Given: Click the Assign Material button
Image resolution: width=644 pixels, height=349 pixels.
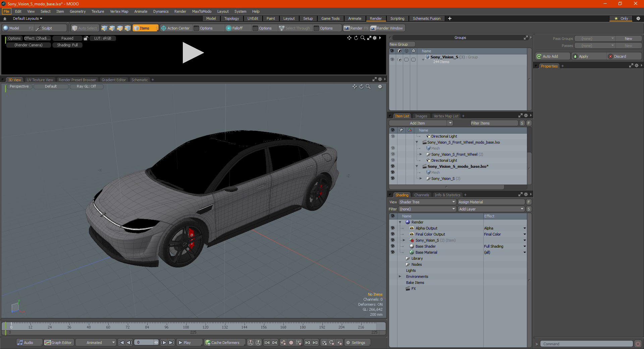Looking at the screenshot, I should tap(491, 202).
